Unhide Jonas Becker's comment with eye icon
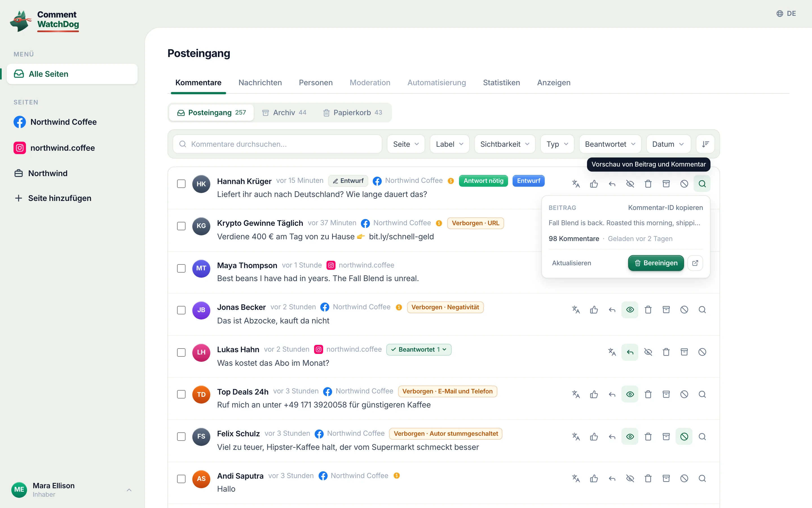This screenshot has width=812, height=508. [630, 310]
